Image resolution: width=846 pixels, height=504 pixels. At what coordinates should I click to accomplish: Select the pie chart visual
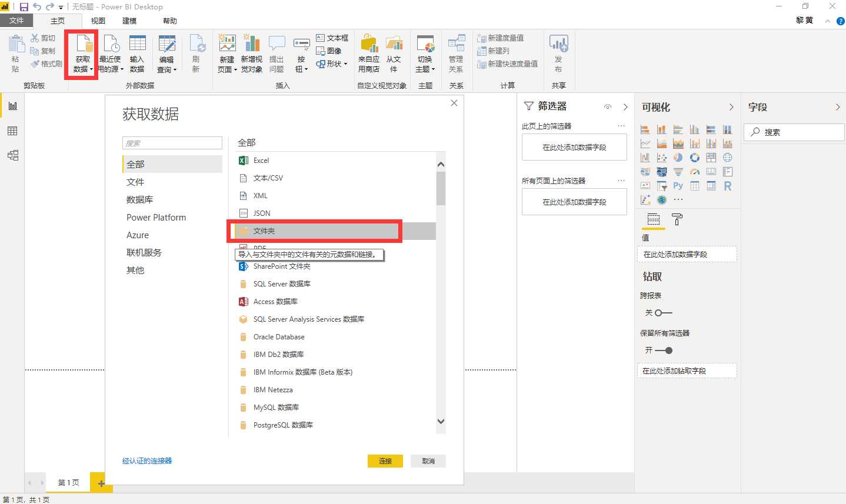click(678, 157)
